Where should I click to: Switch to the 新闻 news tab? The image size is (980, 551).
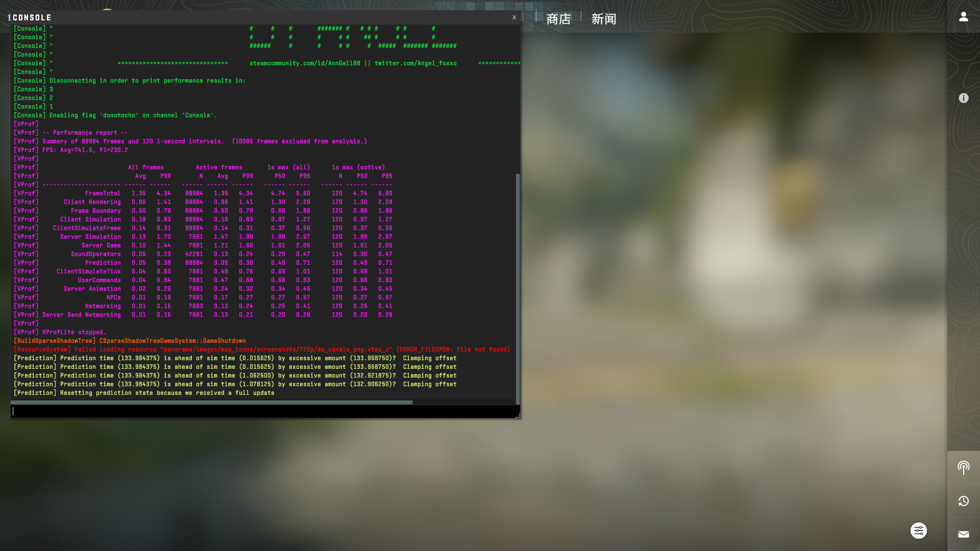pyautogui.click(x=603, y=19)
